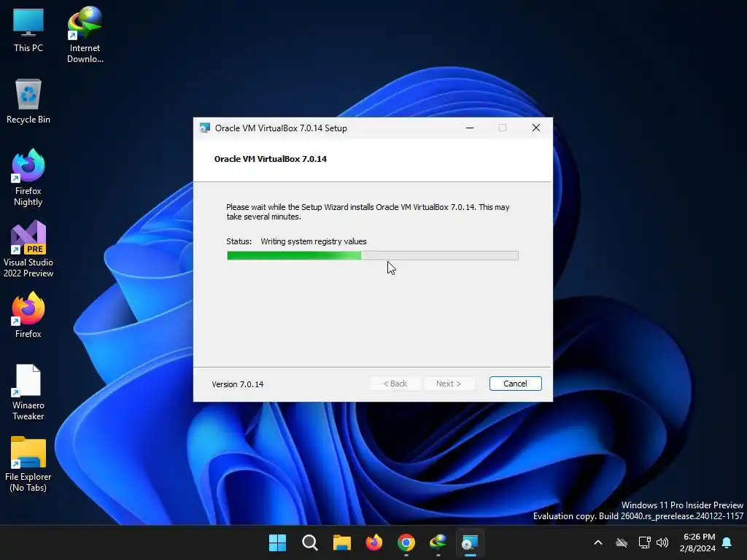Click the VirtualBox installer title bar icon
The width and height of the screenshot is (747, 560).
pyautogui.click(x=205, y=128)
